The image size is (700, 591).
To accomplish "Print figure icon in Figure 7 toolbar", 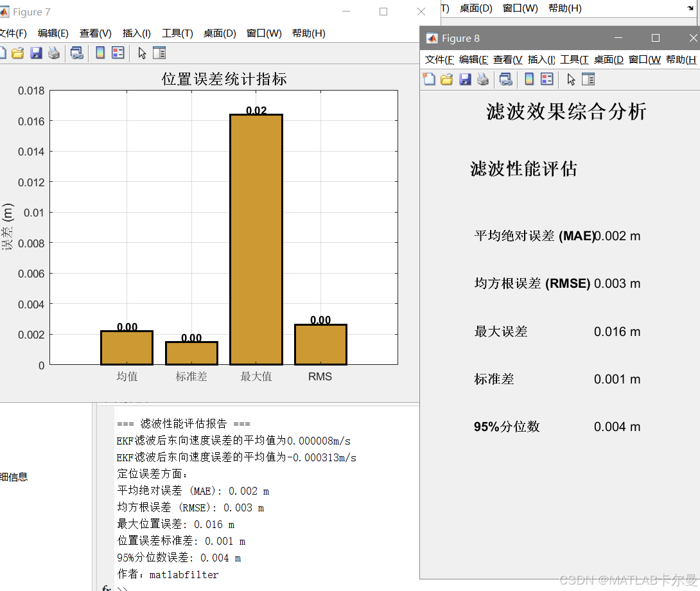I will coord(54,53).
